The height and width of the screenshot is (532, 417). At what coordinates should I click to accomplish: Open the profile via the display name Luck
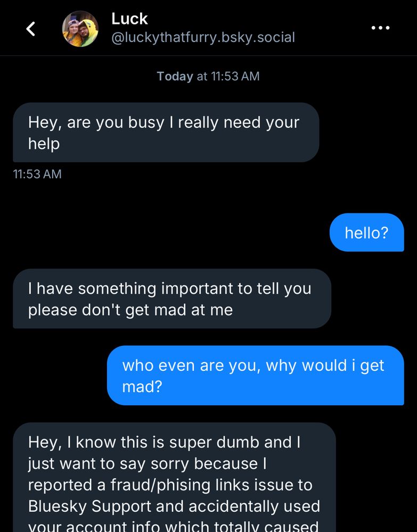(x=129, y=19)
